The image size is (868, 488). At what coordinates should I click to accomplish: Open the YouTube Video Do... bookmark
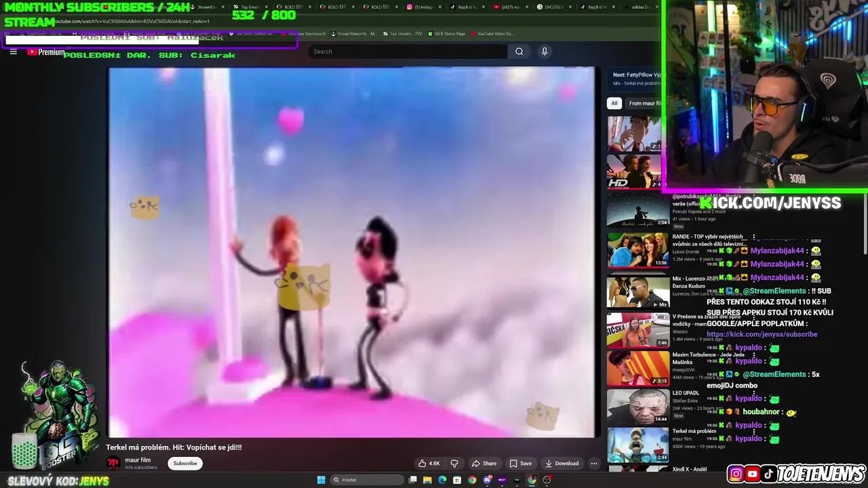click(x=492, y=34)
